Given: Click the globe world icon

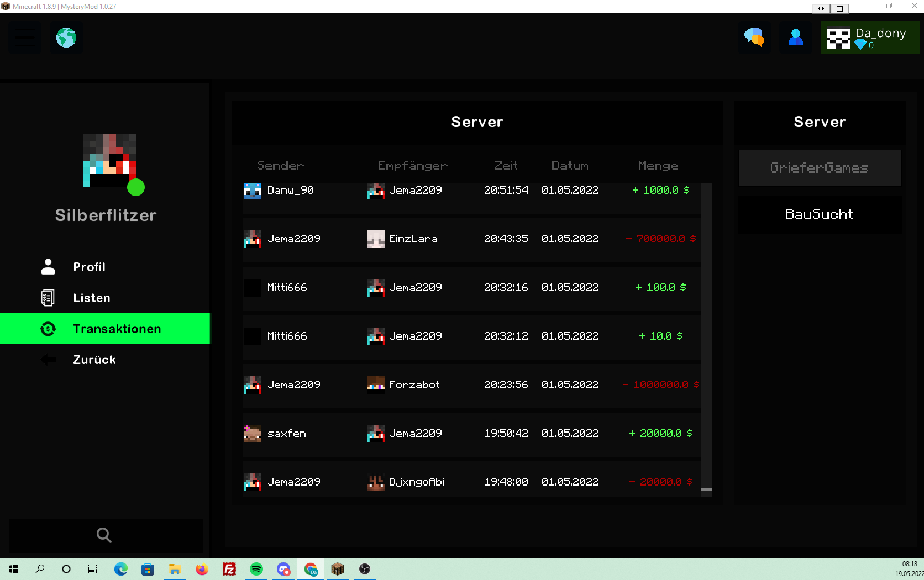Looking at the screenshot, I should point(66,38).
